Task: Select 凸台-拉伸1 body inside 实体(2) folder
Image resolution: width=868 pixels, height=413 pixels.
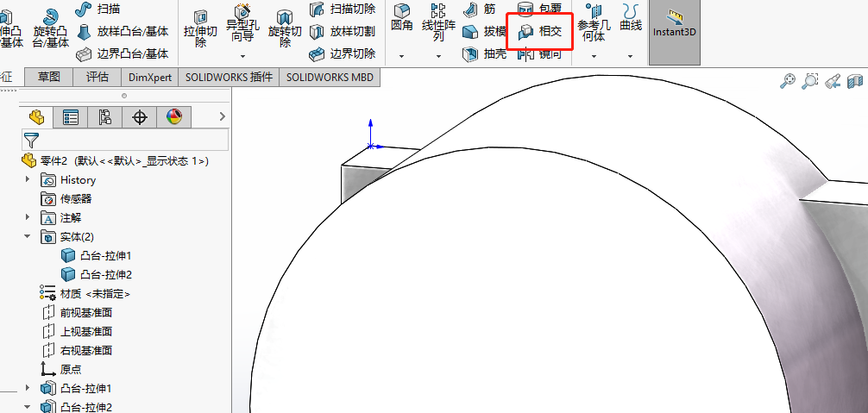Action: [97, 255]
